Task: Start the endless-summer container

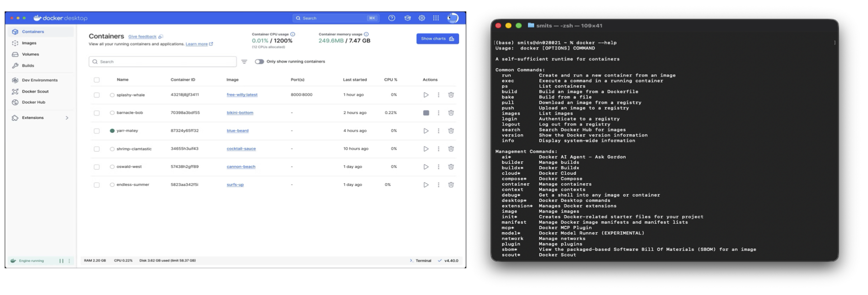Action: [426, 185]
